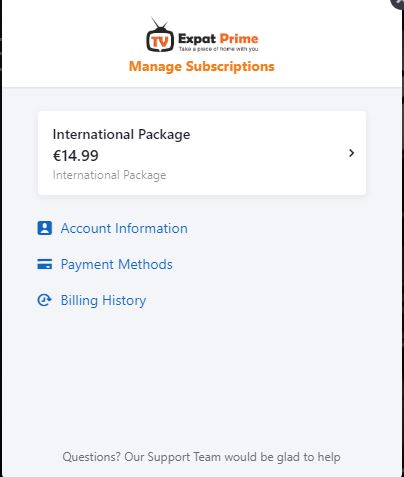
Task: Click the Expat Prime wordmark text
Action: click(x=218, y=39)
